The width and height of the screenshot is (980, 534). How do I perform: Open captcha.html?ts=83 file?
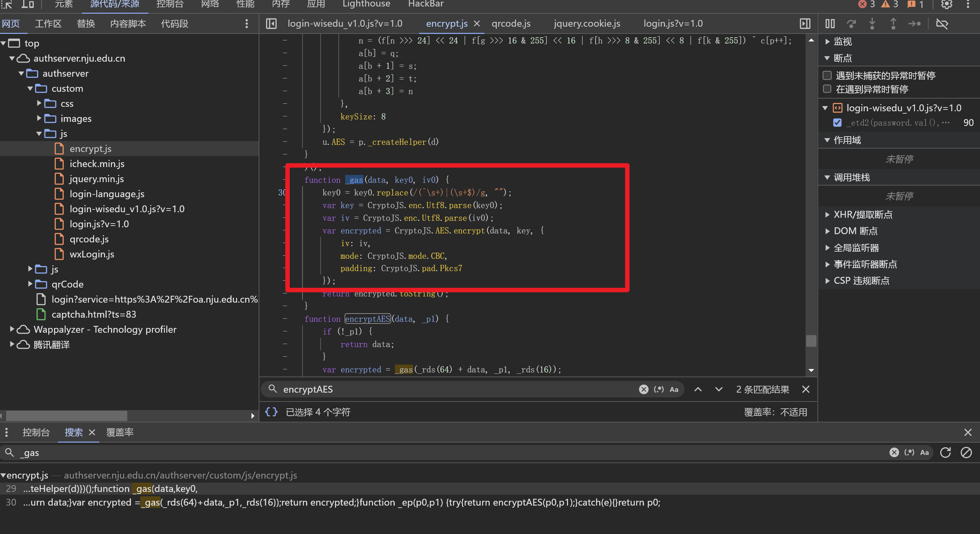click(94, 314)
